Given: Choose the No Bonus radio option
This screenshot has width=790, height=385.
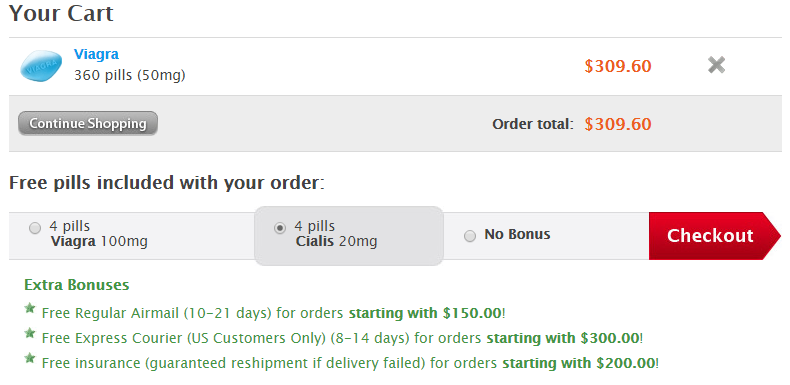Looking at the screenshot, I should pos(470,236).
